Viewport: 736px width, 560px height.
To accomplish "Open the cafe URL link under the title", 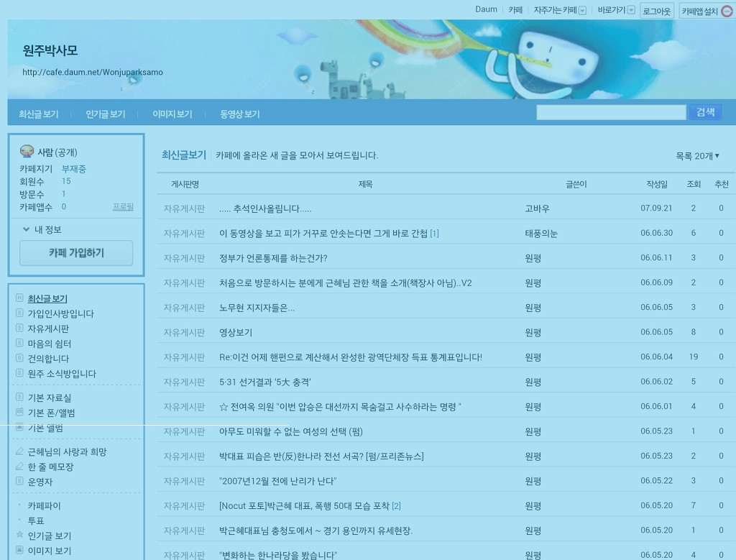I will coord(93,72).
